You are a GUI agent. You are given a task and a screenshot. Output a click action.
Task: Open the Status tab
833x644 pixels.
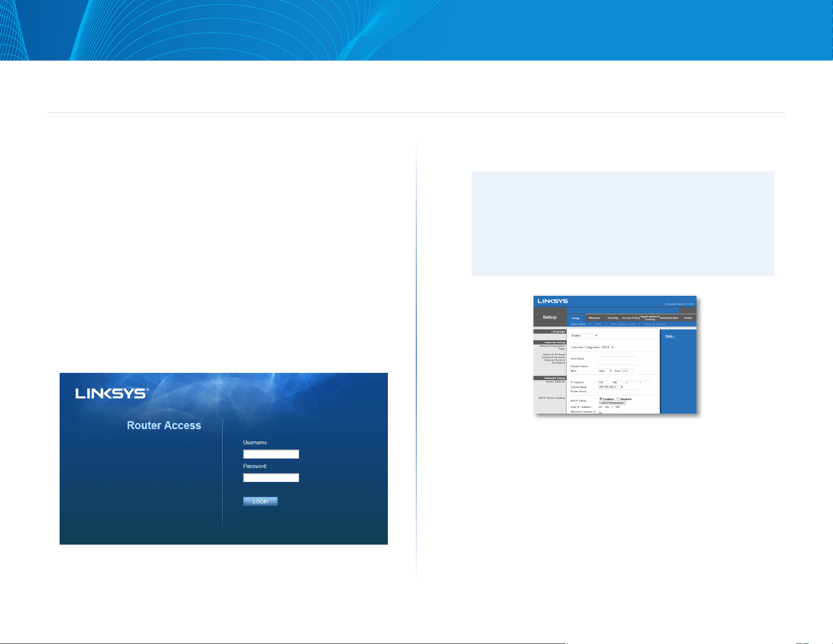pos(688,318)
